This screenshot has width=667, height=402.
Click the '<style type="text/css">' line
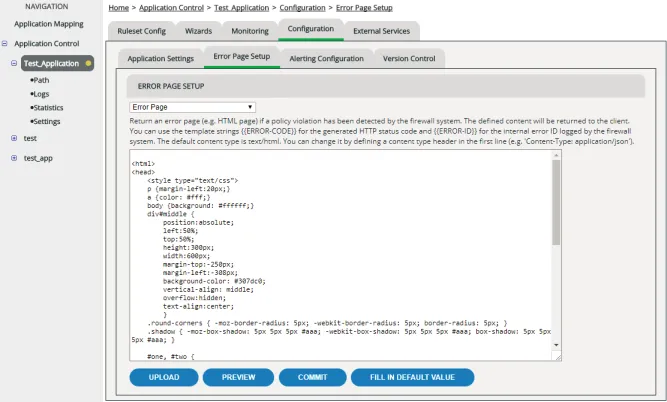point(193,180)
